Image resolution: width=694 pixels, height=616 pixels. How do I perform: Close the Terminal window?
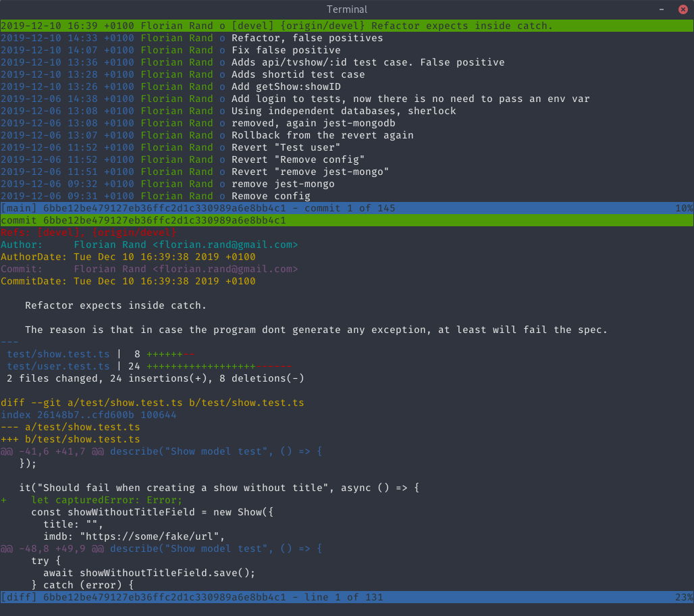[x=683, y=9]
